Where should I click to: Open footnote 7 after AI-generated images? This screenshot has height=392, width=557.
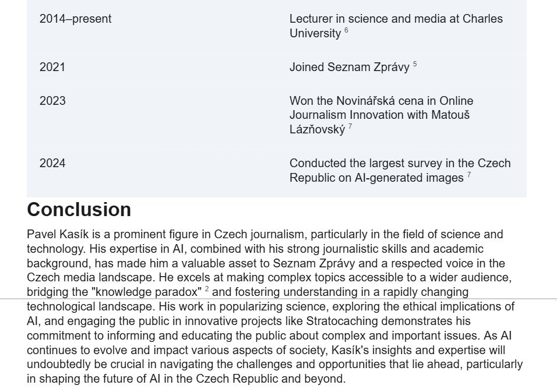[469, 174]
